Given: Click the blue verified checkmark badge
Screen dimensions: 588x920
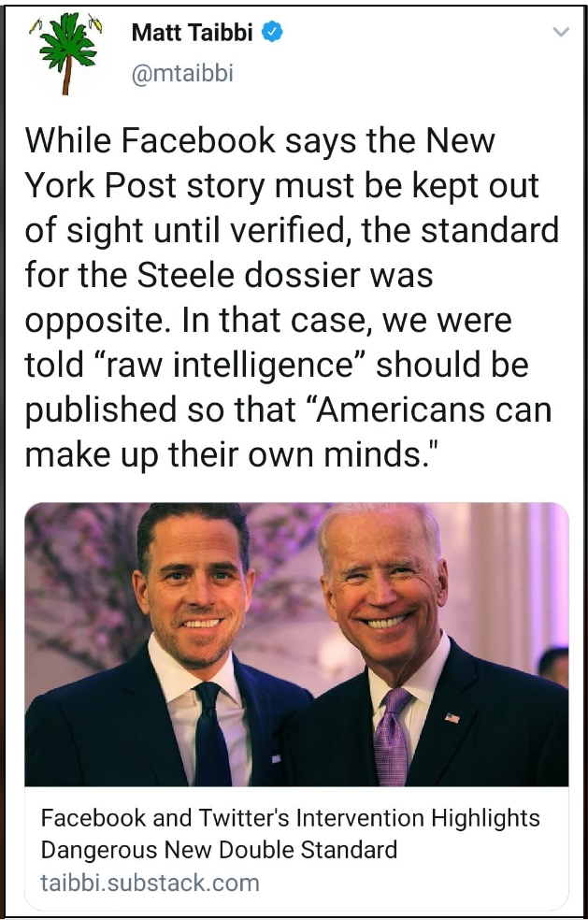Looking at the screenshot, I should [x=272, y=33].
